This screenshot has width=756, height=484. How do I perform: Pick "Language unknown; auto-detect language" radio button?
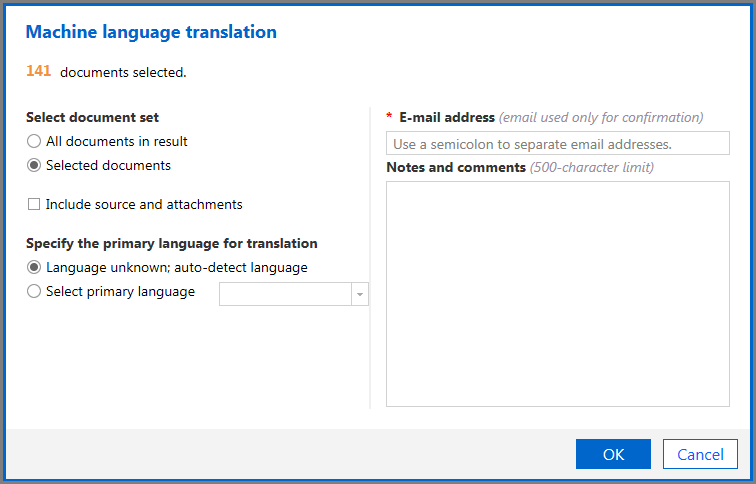[34, 267]
